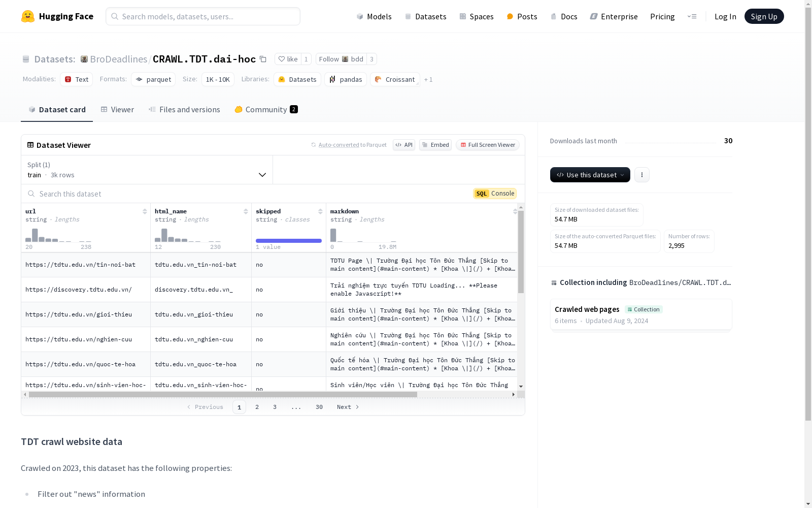Jump to page 30 of the dataset

click(x=319, y=407)
